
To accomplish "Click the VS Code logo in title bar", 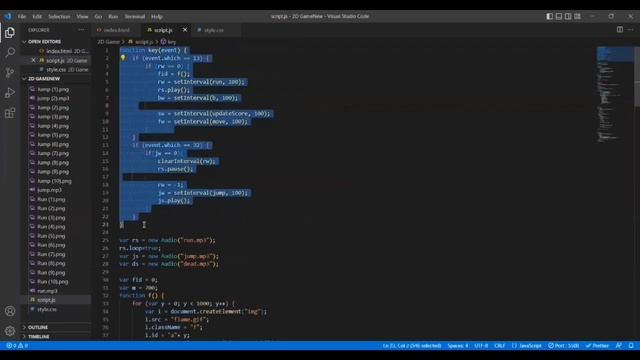I will tap(8, 16).
